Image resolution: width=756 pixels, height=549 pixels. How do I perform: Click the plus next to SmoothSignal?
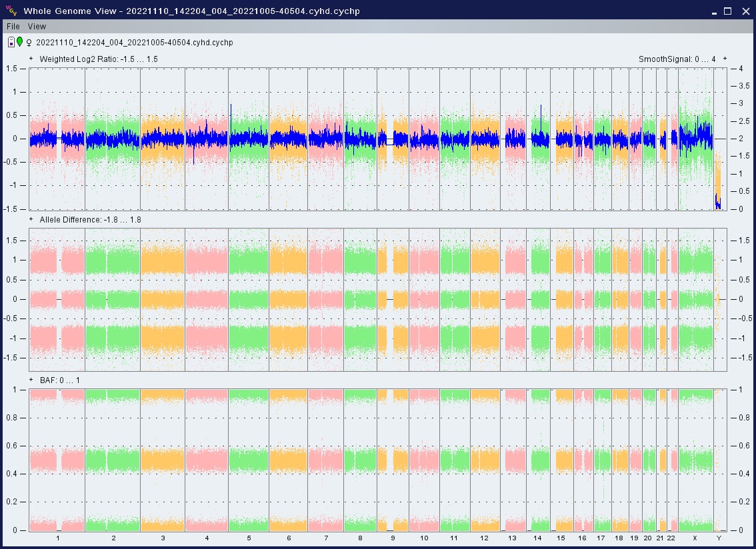(725, 59)
